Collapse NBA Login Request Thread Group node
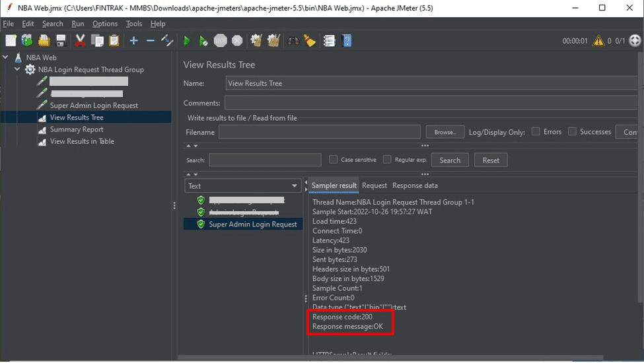 pyautogui.click(x=17, y=69)
